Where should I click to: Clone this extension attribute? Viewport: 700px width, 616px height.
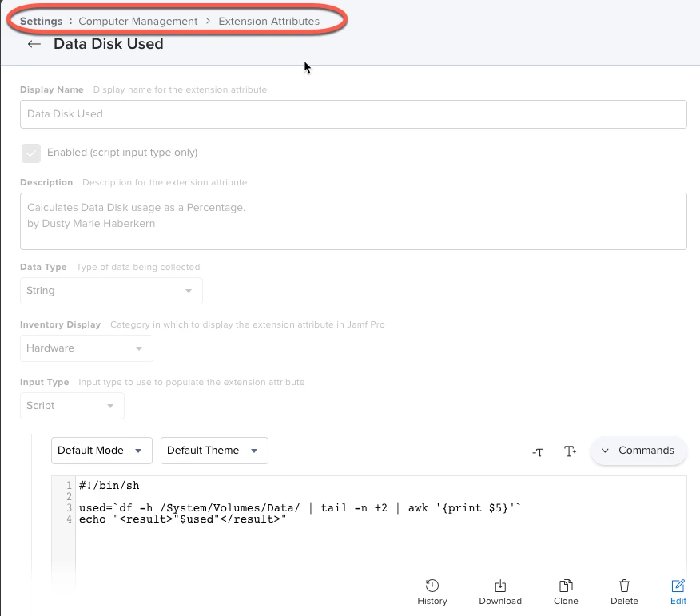566,592
